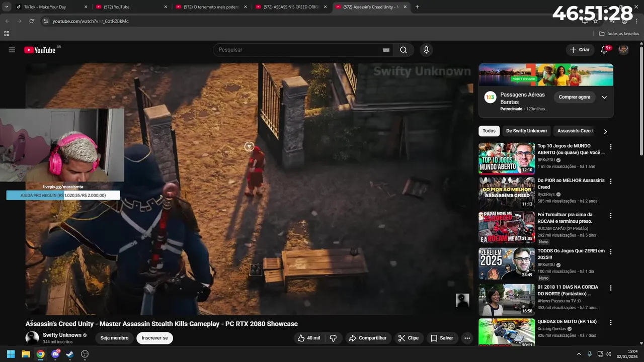Open the YouTube hamburger guide menu
The image size is (644, 362).
(x=12, y=50)
